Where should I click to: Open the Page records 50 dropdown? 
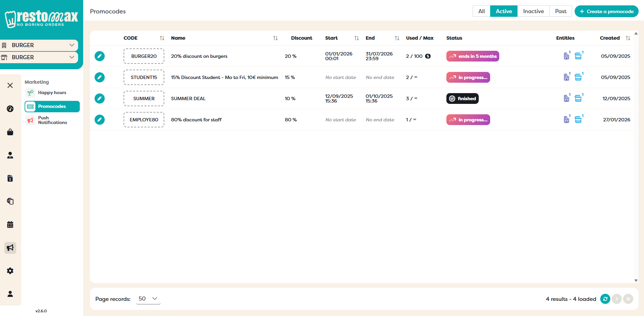(x=148, y=299)
